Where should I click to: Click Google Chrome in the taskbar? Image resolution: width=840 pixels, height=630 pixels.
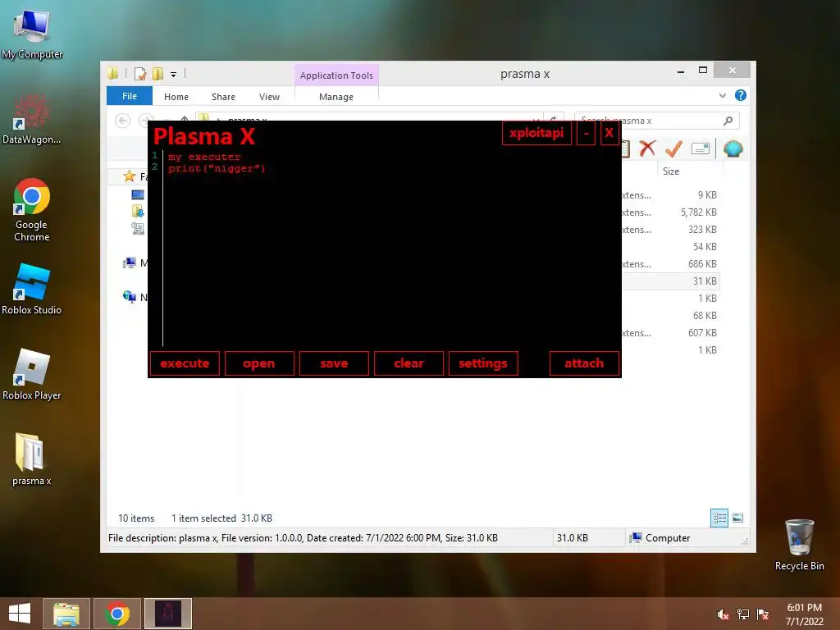click(x=117, y=614)
